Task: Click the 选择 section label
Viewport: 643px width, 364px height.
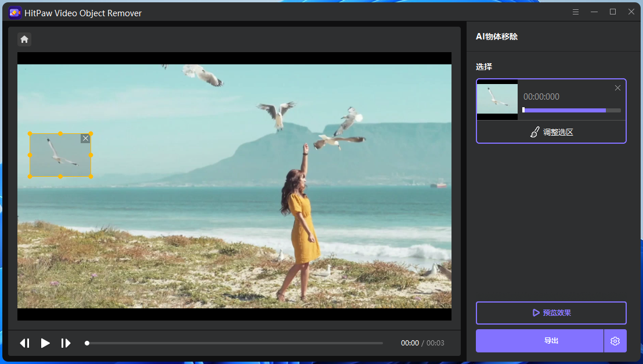Action: click(x=484, y=67)
